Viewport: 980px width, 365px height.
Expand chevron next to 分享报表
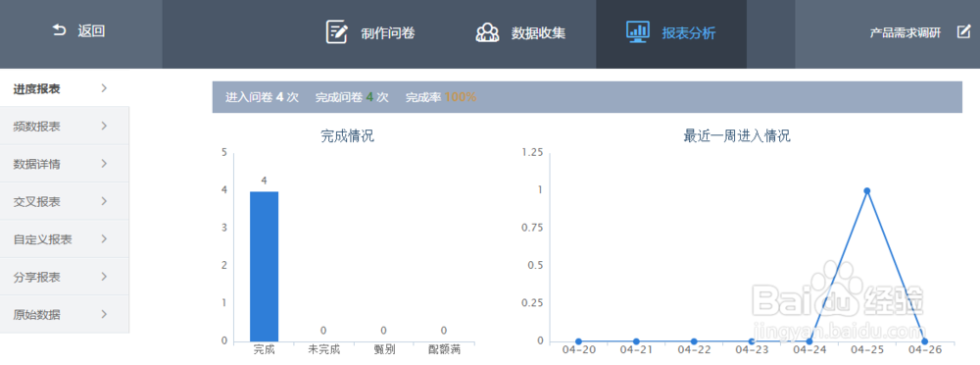[105, 276]
